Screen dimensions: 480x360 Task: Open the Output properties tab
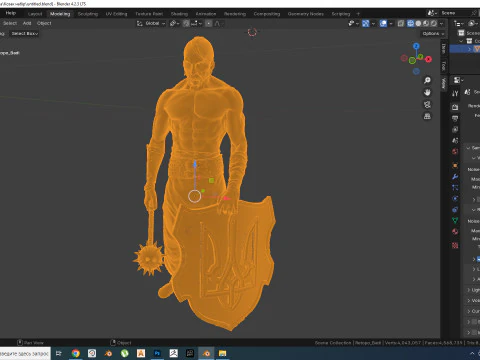click(455, 118)
